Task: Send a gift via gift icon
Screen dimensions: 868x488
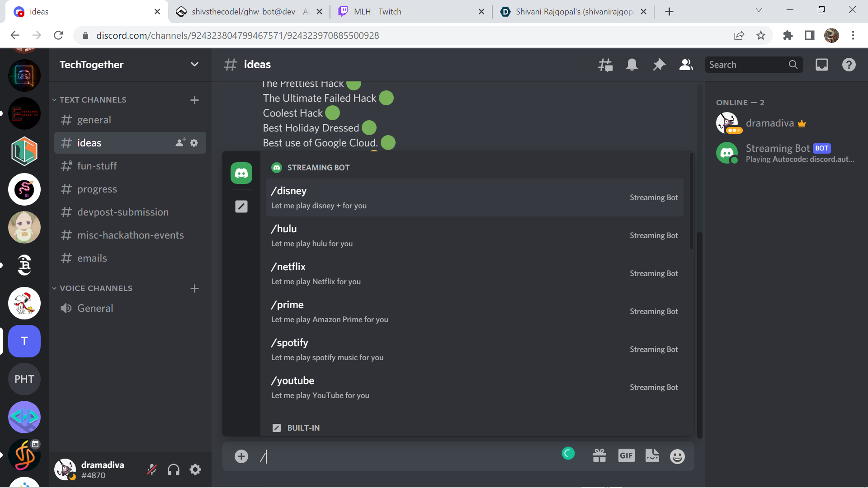Action: [599, 456]
